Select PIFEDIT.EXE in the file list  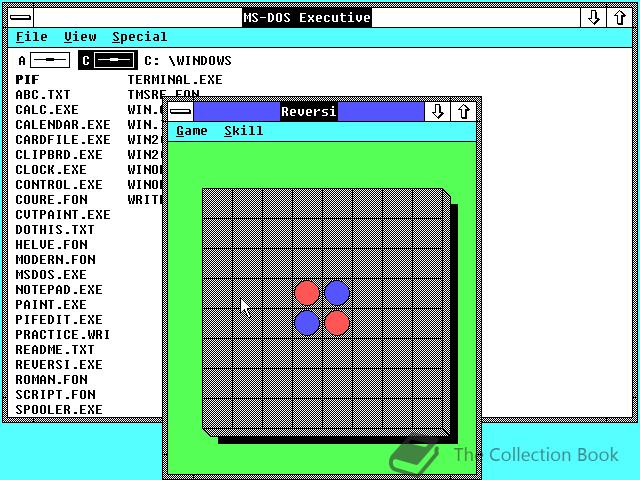click(x=59, y=320)
